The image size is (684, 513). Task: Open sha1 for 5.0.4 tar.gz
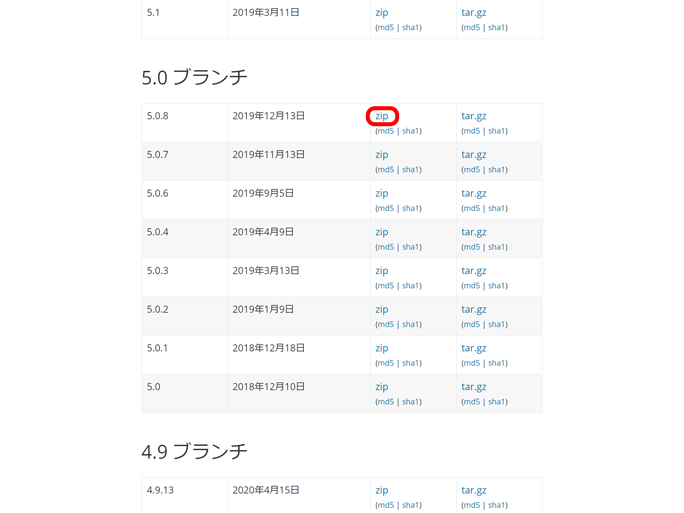tap(497, 247)
